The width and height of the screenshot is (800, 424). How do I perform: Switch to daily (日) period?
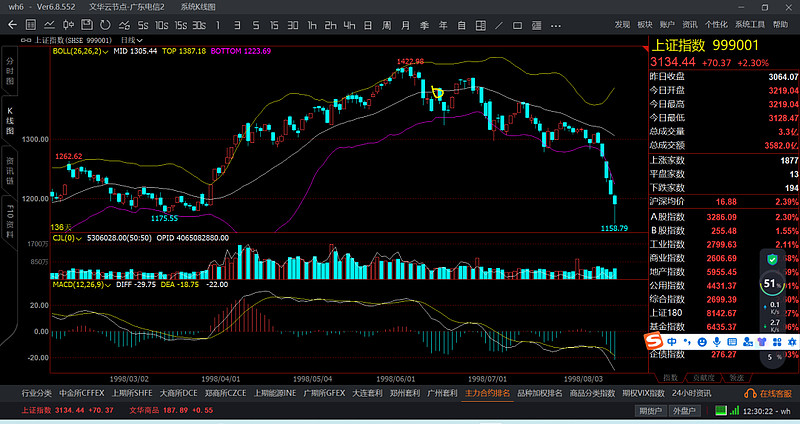click(368, 25)
